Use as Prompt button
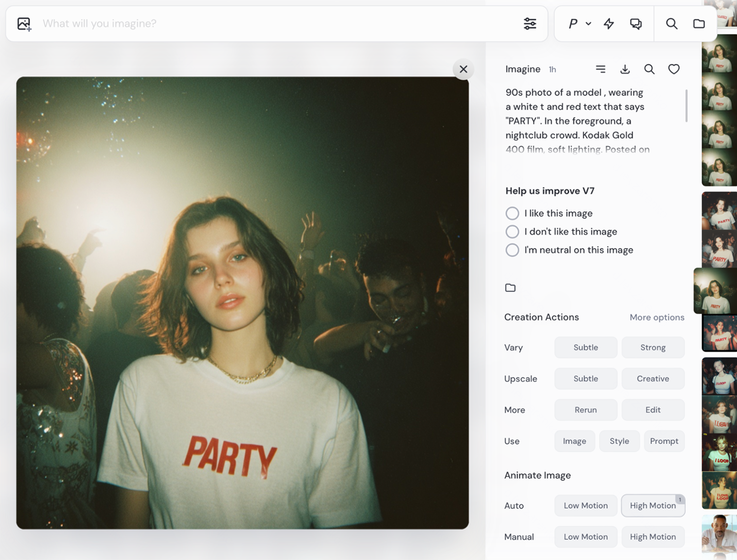The image size is (737, 560). [x=664, y=441]
